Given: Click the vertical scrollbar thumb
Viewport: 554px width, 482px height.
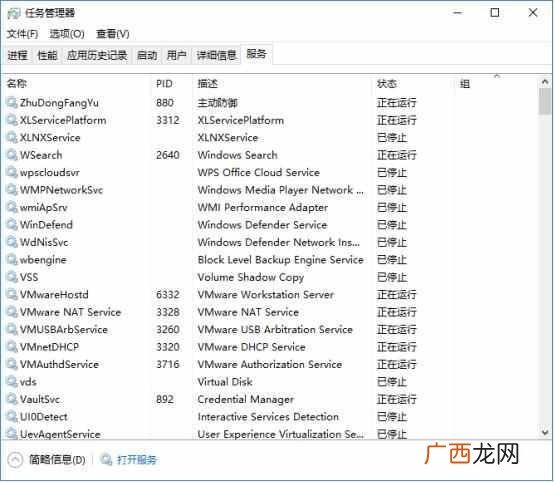Looking at the screenshot, I should 545,101.
